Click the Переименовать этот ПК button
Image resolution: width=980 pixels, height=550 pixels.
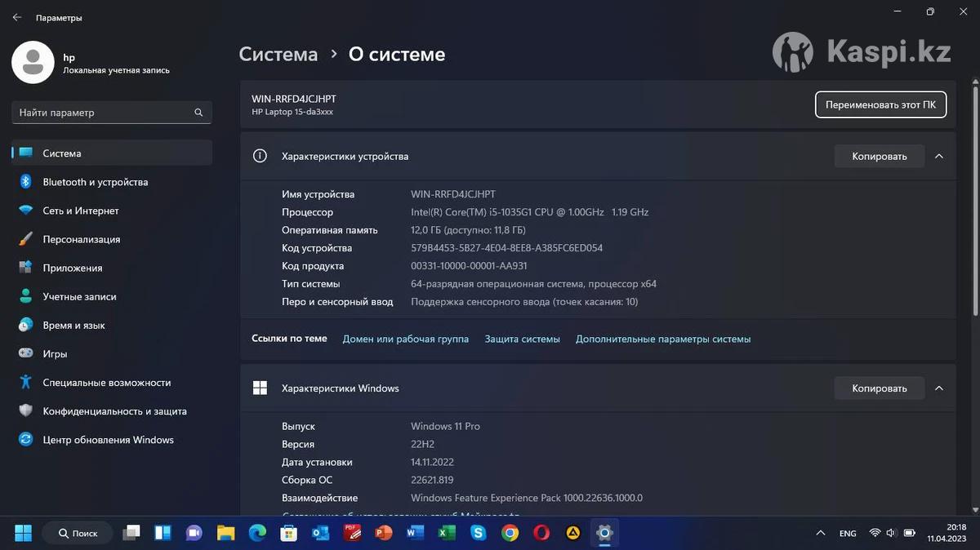point(880,104)
